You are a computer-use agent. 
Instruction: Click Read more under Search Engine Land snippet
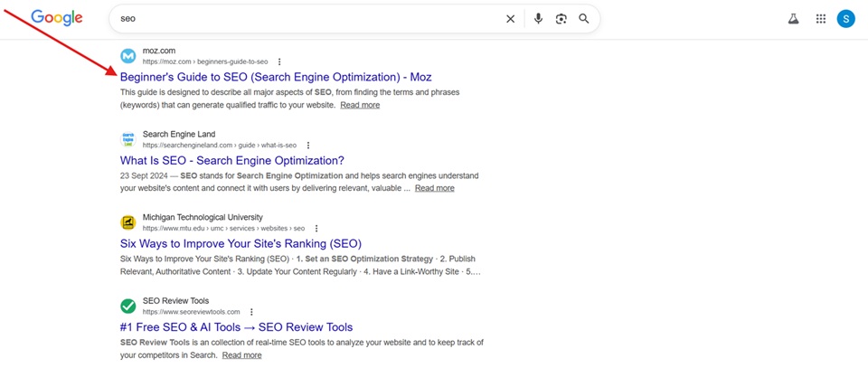coord(435,188)
